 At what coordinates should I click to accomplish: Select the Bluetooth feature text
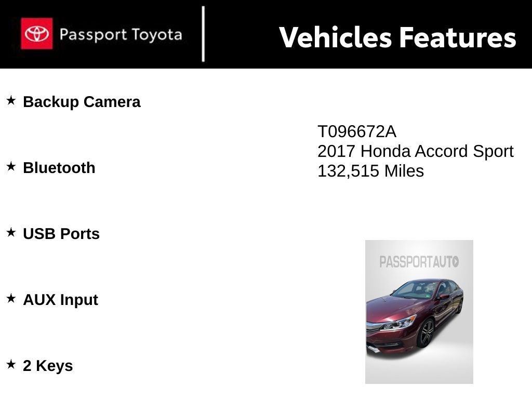(x=59, y=168)
